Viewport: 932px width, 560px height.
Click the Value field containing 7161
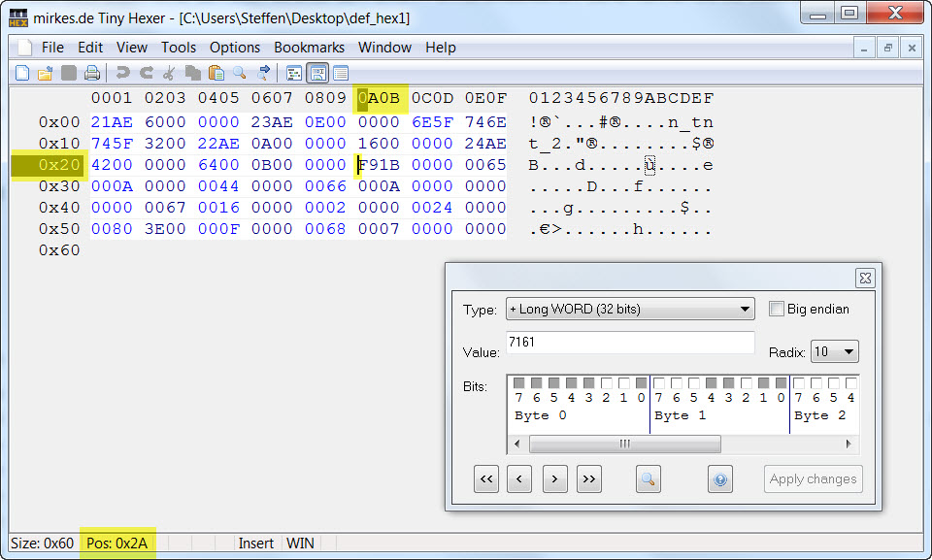629,343
